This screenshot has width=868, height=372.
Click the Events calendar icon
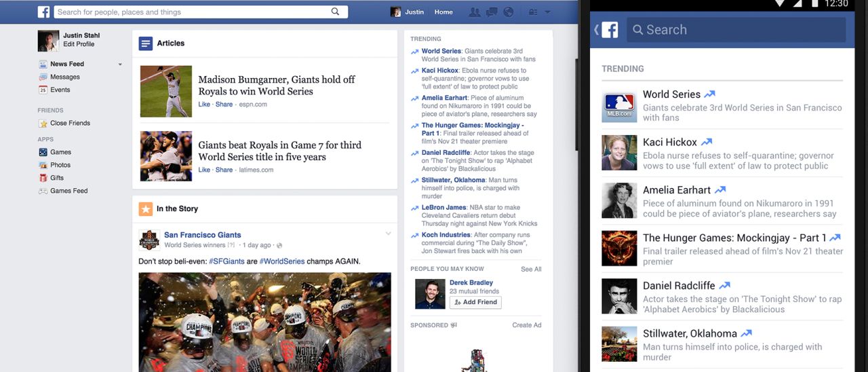pyautogui.click(x=43, y=90)
